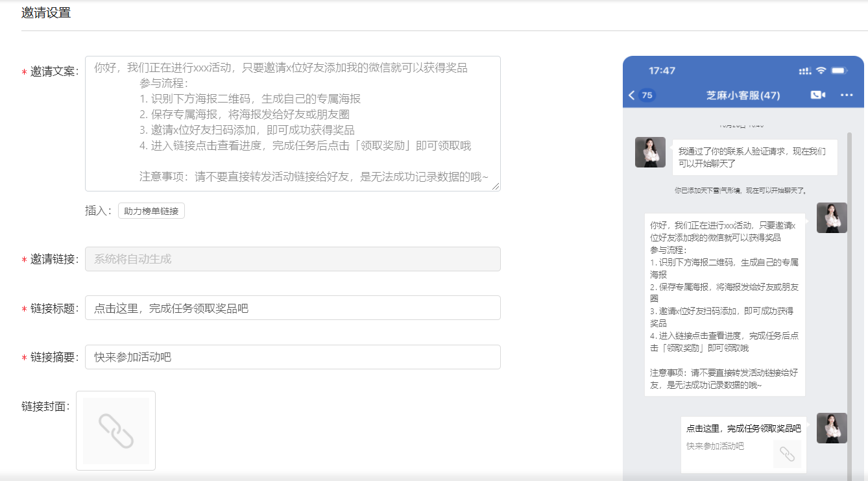The image size is (868, 481).
Task: Click the 芝麻小客服(47) chat title
Action: point(743,95)
